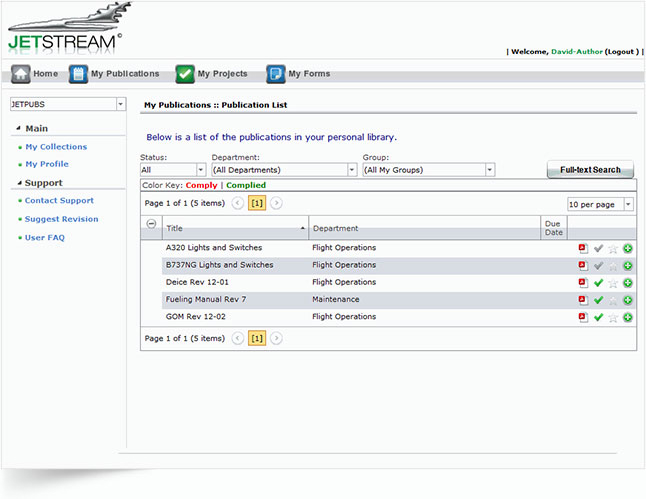This screenshot has width=646, height=499.
Task: Toggle complied checkmark for Deice Rev 12-01
Action: tap(598, 283)
